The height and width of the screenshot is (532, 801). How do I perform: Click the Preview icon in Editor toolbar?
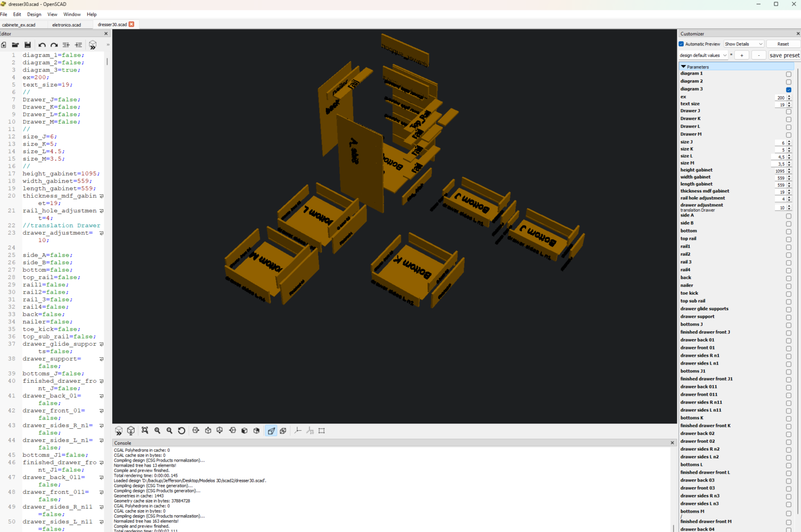(92, 45)
